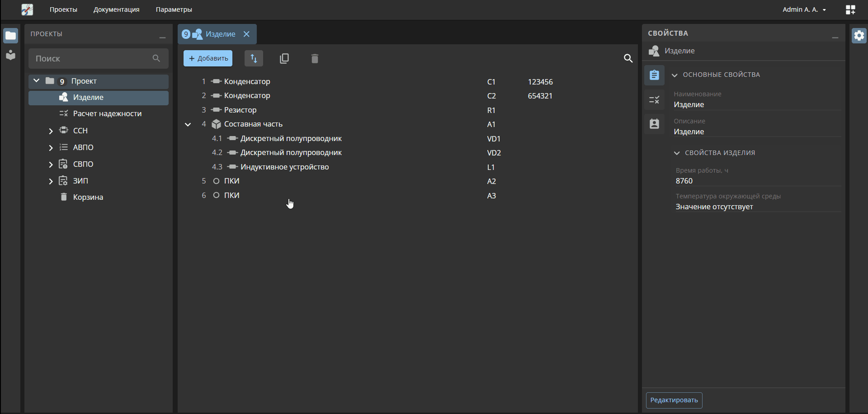
Task: Click the Корзина trash icon
Action: coord(64,197)
